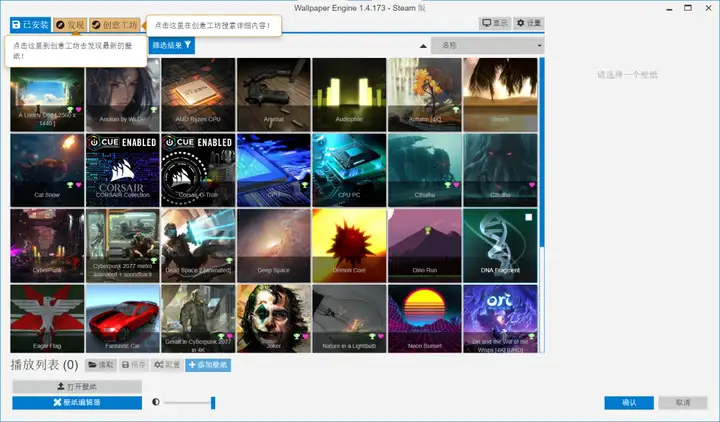This screenshot has width=720, height=422.
Task: Select the Fantastic Car wallpaper
Action: coord(123,319)
